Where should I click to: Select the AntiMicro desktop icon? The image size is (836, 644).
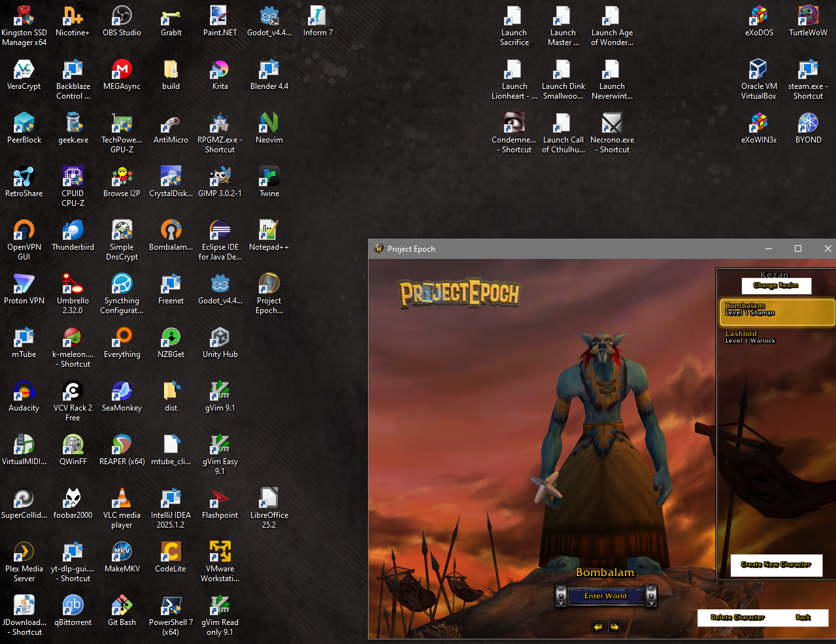coord(171,129)
